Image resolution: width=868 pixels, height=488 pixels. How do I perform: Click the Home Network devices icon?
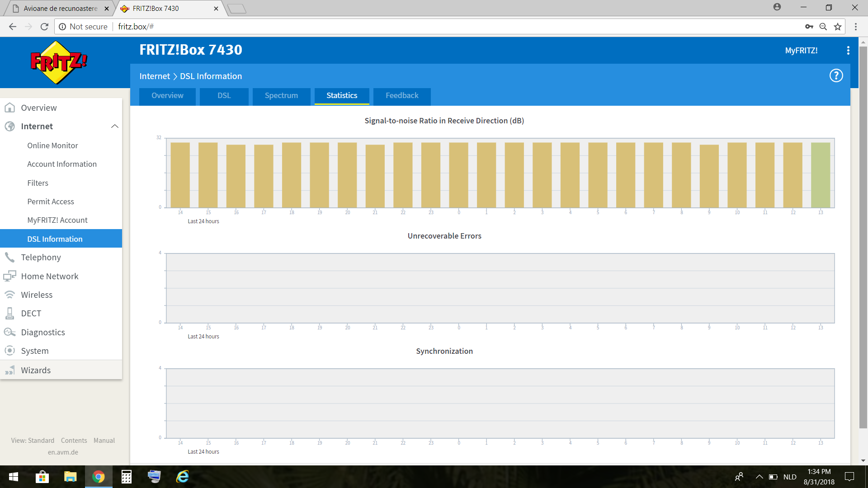click(x=9, y=276)
